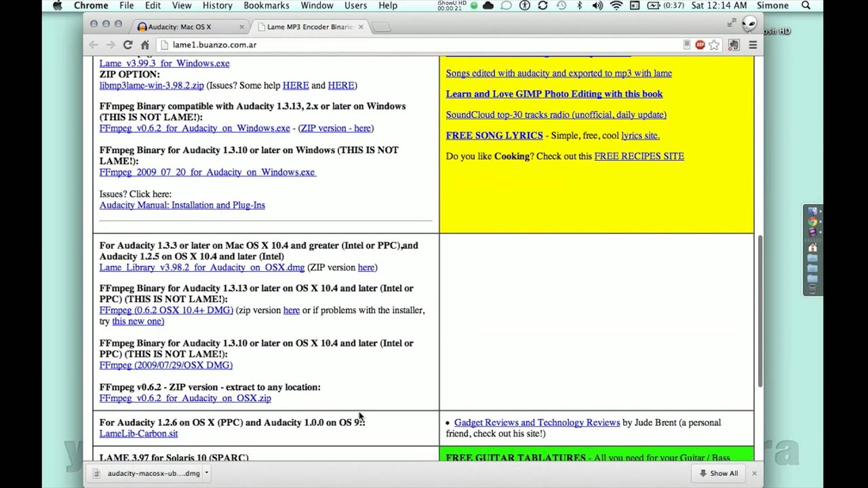Download FFmpeg_2009_07_20_for_Audacity_on_Windows.exe
This screenshot has width=868, height=488.
click(207, 172)
